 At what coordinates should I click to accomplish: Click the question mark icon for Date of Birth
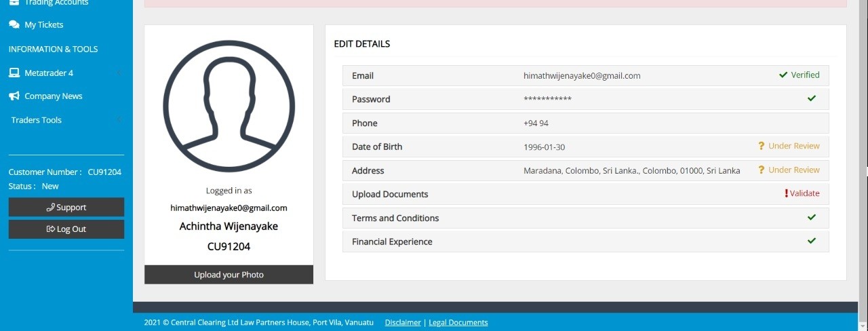pyautogui.click(x=762, y=146)
